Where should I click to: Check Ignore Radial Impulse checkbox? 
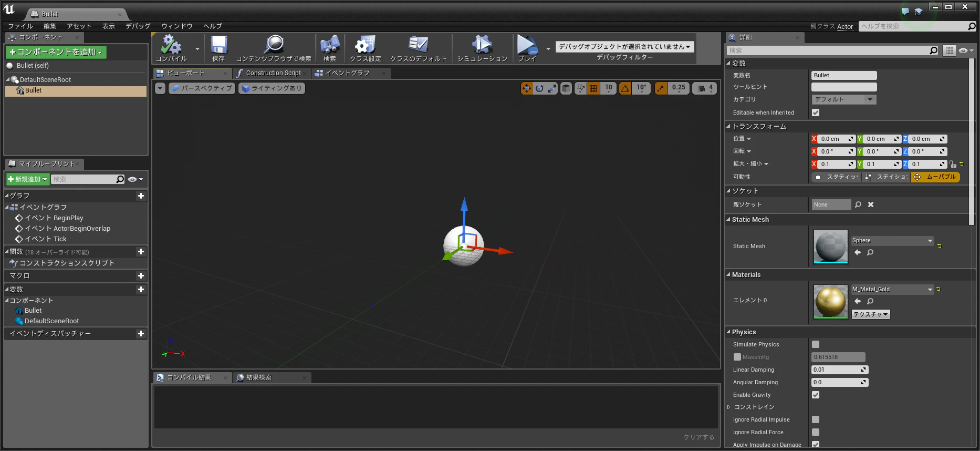coord(816,419)
